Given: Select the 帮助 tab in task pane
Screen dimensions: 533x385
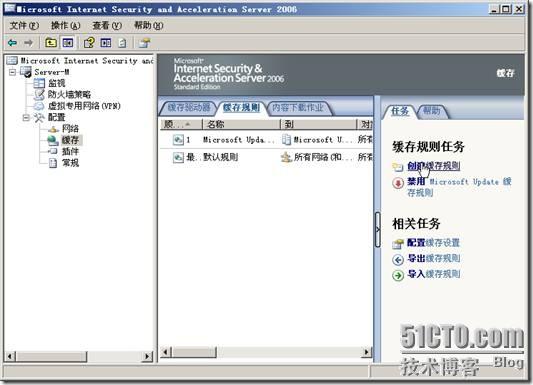Looking at the screenshot, I should click(431, 111).
